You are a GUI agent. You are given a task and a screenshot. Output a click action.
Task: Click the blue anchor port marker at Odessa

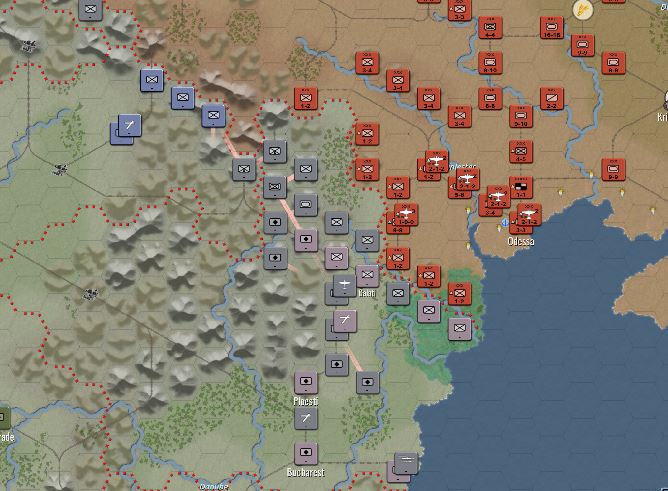point(505,222)
